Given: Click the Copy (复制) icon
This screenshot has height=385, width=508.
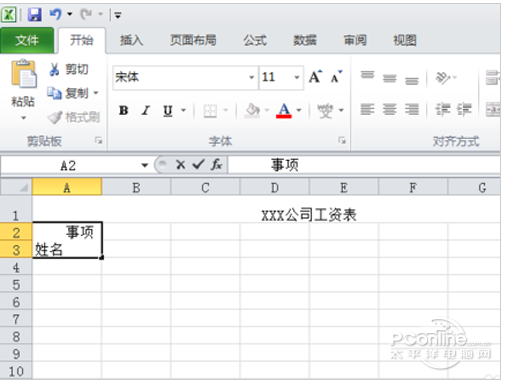Looking at the screenshot, I should click(x=54, y=93).
